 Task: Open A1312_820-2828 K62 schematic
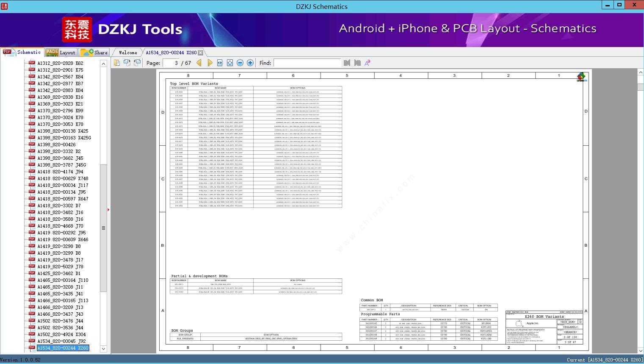pyautogui.click(x=60, y=63)
